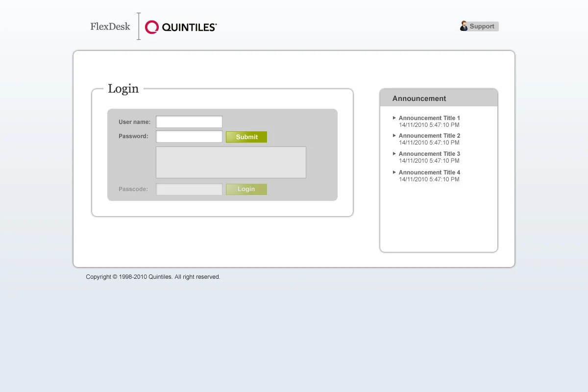
Task: Click the Passcode label
Action: point(133,189)
